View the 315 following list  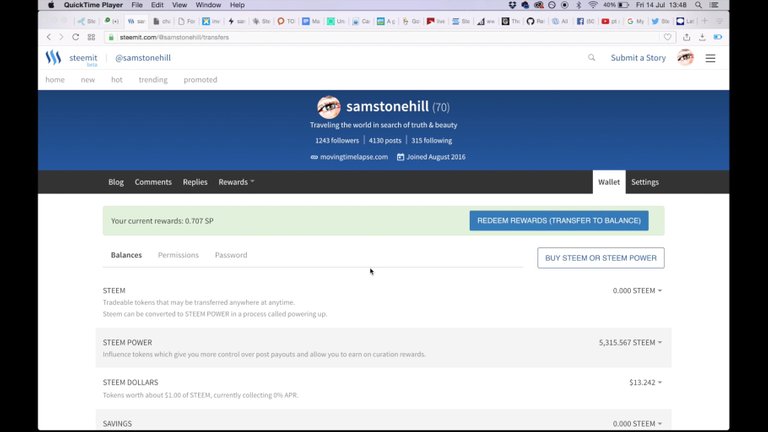click(432, 141)
